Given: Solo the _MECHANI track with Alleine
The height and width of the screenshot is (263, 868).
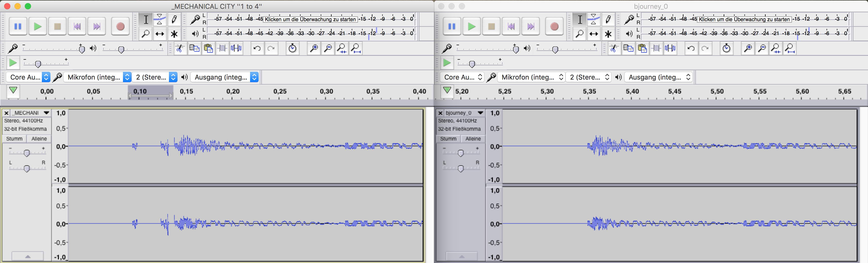Looking at the screenshot, I should 39,138.
